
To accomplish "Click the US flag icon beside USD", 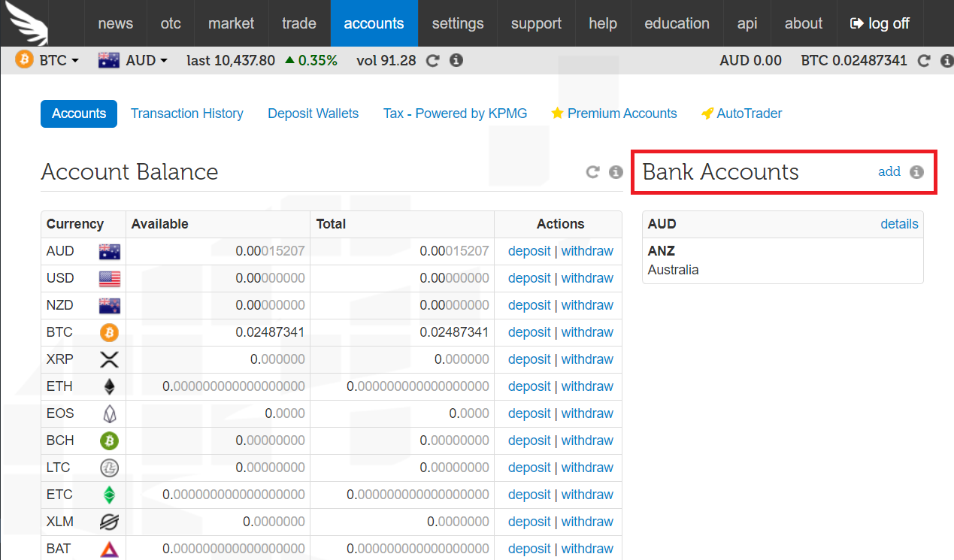I will pos(109,278).
